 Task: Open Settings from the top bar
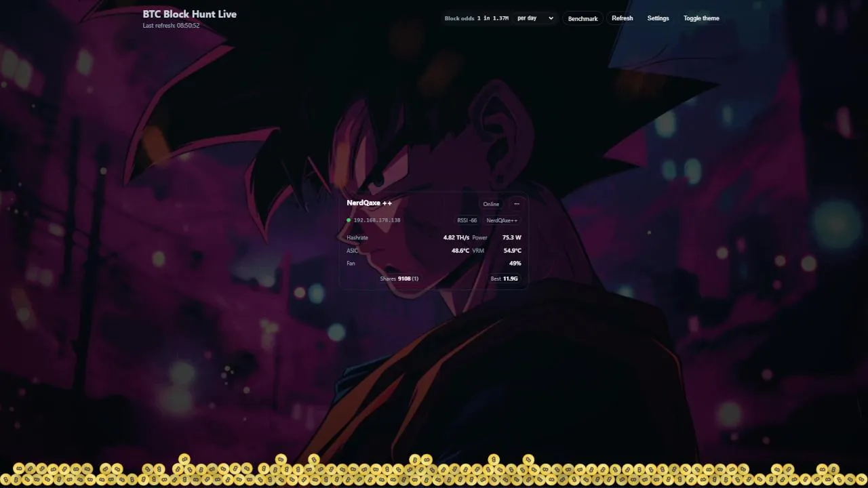[658, 18]
